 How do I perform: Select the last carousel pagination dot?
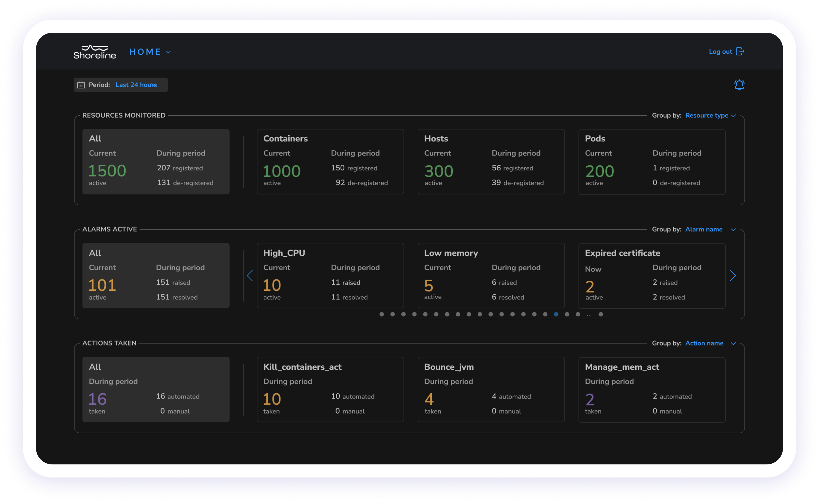600,314
